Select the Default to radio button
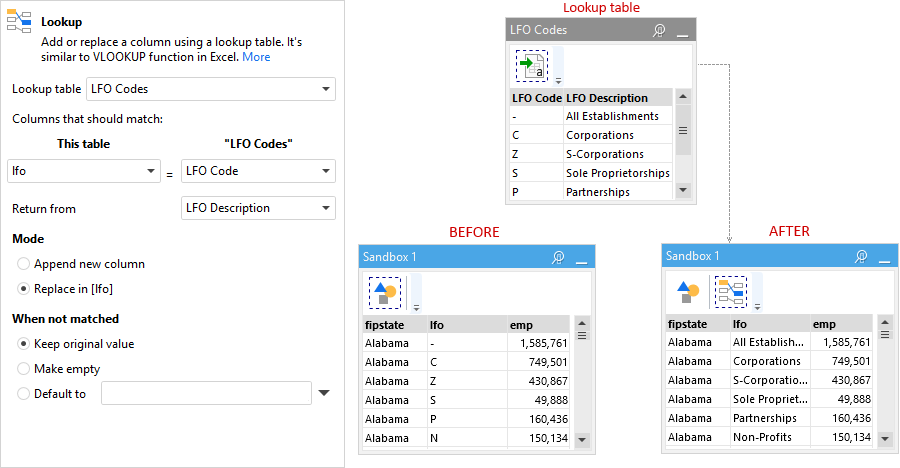 [23, 394]
